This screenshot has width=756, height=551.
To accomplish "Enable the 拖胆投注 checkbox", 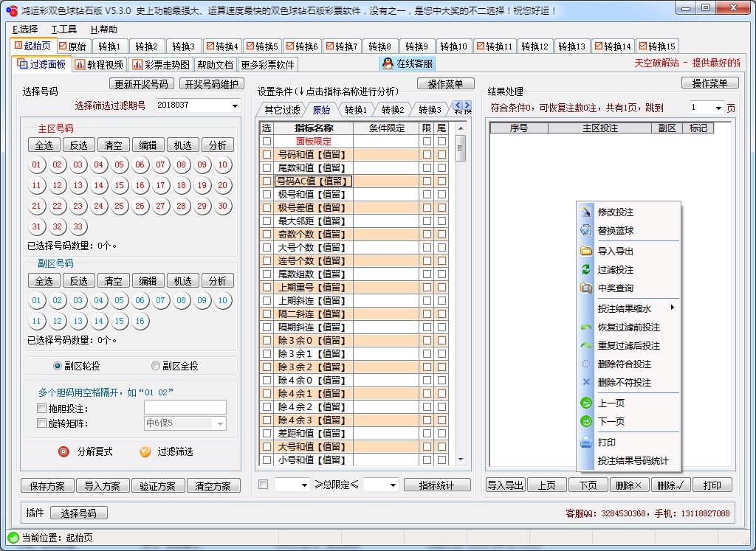I will (x=43, y=407).
